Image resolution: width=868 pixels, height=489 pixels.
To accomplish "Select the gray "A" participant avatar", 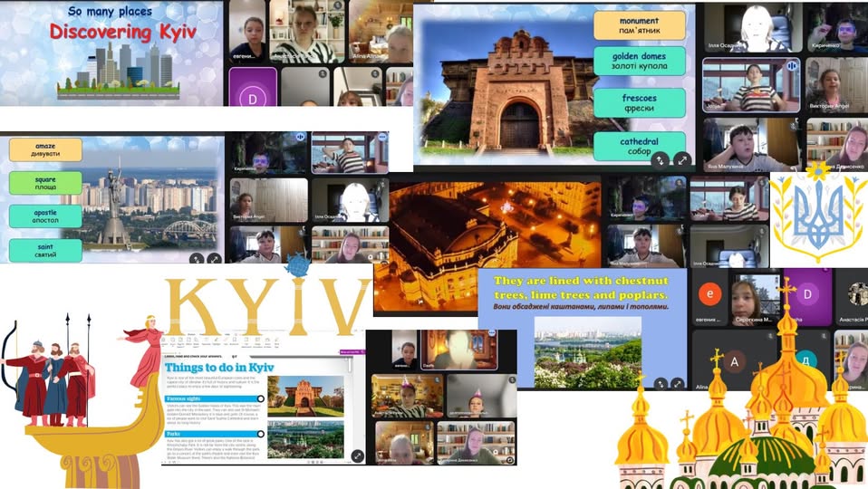I will tap(736, 361).
